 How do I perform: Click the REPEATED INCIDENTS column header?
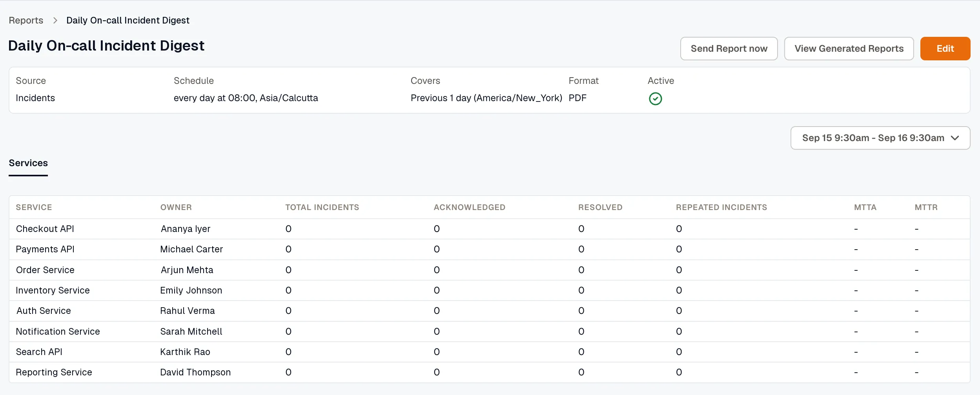pyautogui.click(x=721, y=207)
